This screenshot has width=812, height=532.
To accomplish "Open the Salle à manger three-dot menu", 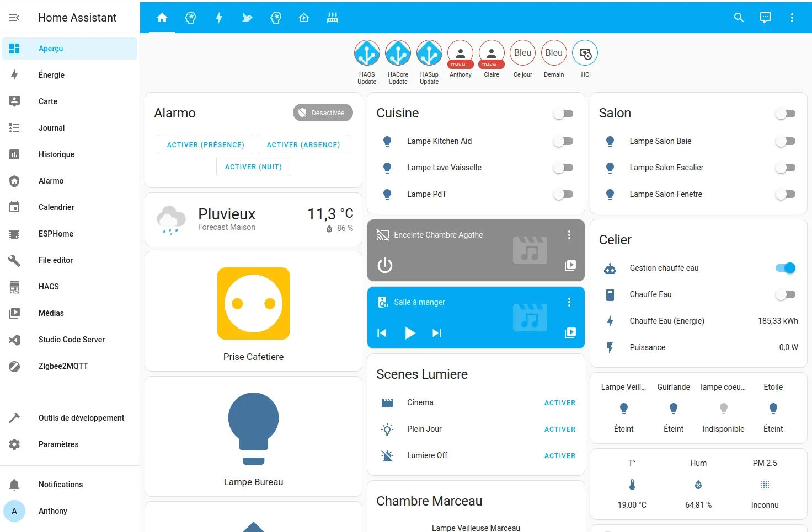I will [569, 302].
